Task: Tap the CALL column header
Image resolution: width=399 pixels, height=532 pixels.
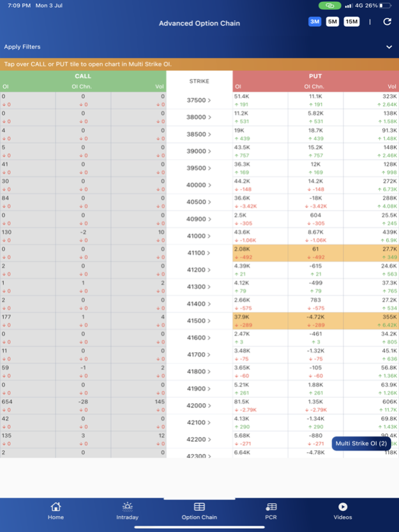Action: pyautogui.click(x=83, y=76)
